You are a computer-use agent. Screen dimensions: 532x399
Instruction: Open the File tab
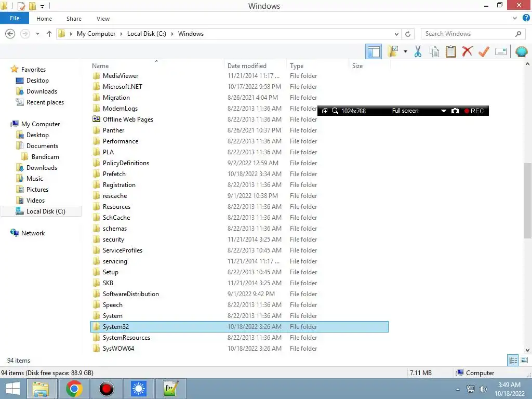[x=15, y=18]
